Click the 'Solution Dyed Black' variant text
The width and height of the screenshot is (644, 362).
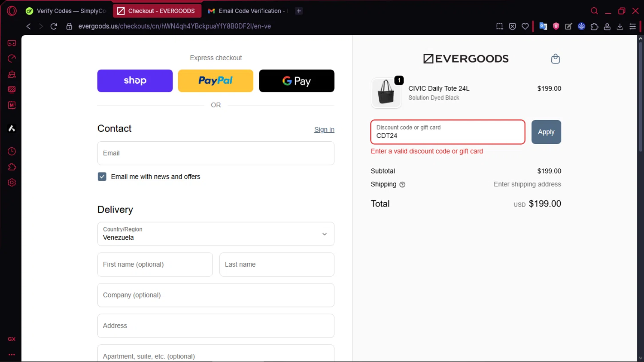coord(434,98)
